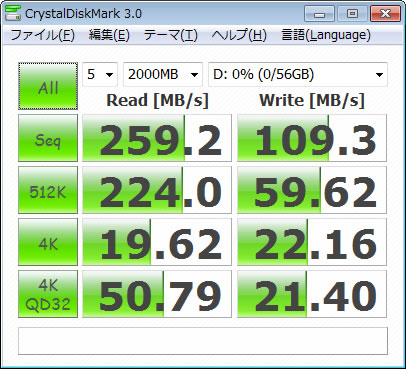This screenshot has width=406, height=369.
Task: Click the empty comment field at the bottom
Action: 203,341
